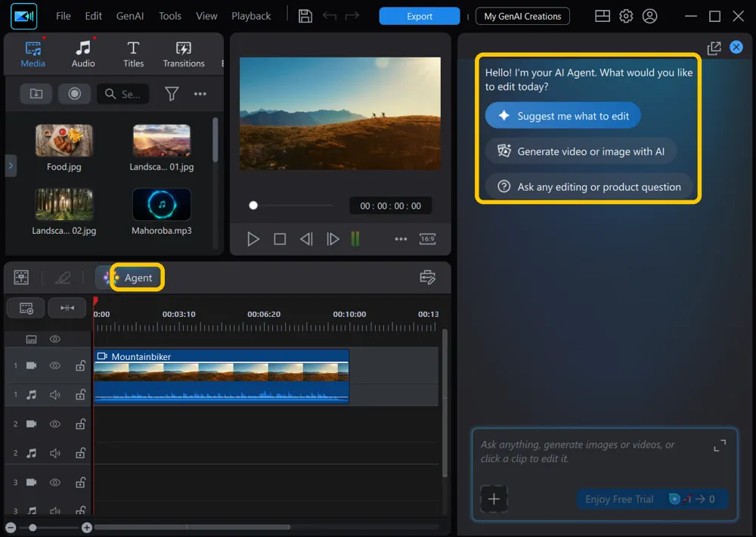Open the Tools menu
The width and height of the screenshot is (756, 537).
pyautogui.click(x=169, y=16)
